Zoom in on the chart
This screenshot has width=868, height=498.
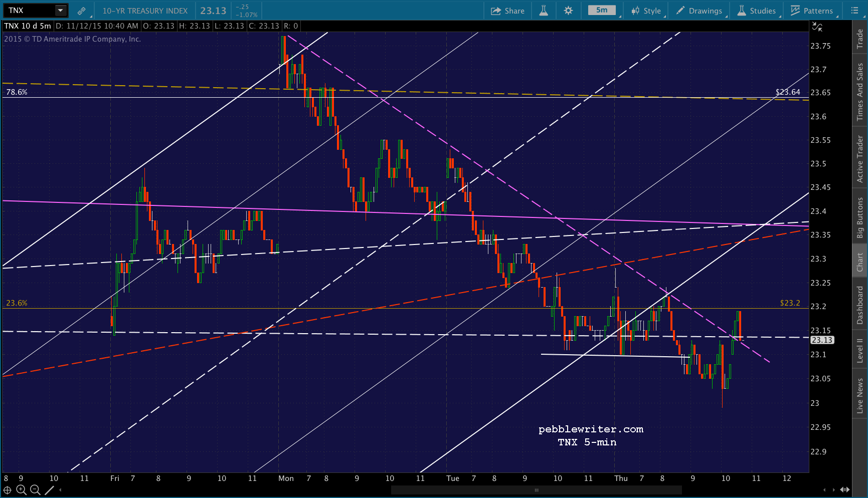point(21,490)
